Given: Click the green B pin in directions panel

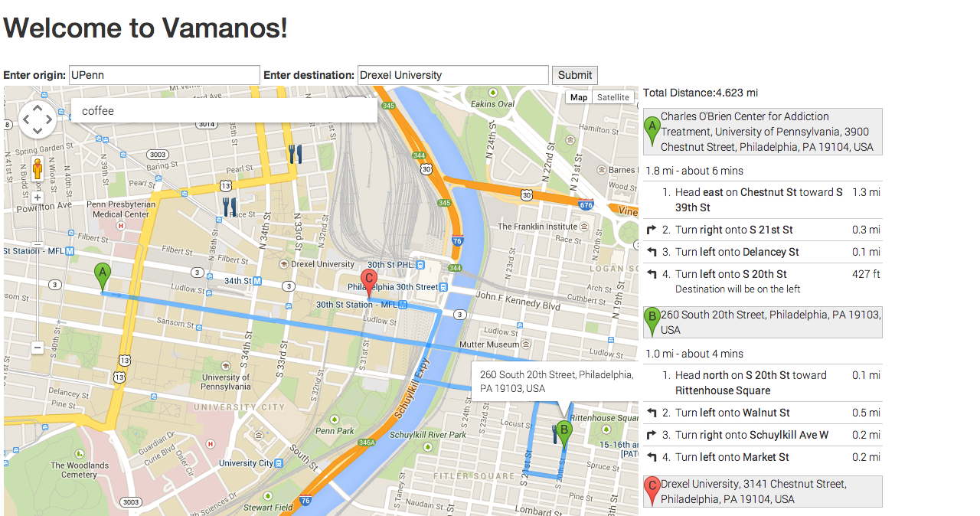Looking at the screenshot, I should pyautogui.click(x=652, y=322).
